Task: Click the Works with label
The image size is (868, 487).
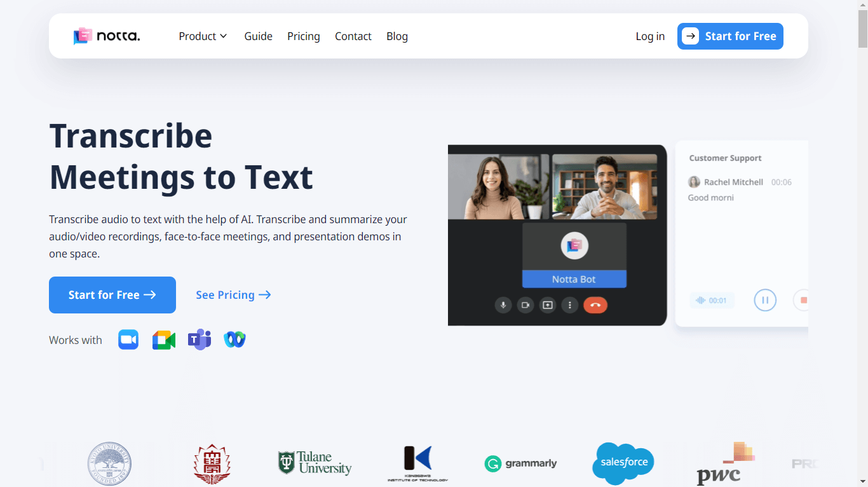Action: 76,340
